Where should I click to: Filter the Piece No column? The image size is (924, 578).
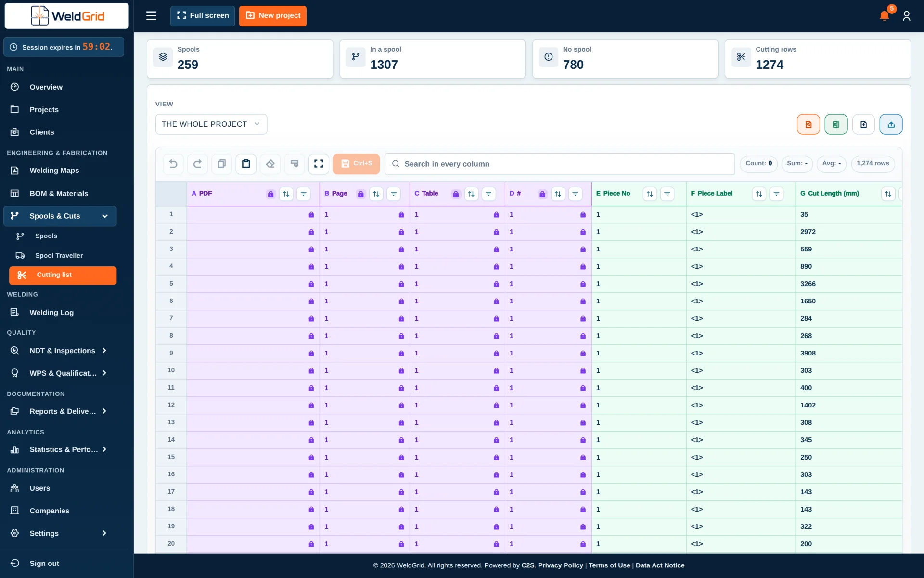coord(667,194)
